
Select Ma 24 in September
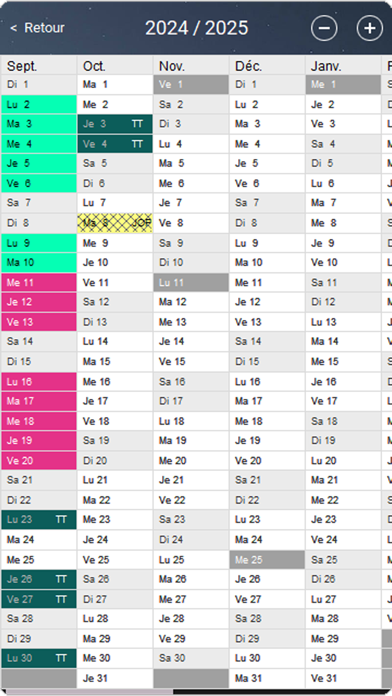tap(39, 540)
